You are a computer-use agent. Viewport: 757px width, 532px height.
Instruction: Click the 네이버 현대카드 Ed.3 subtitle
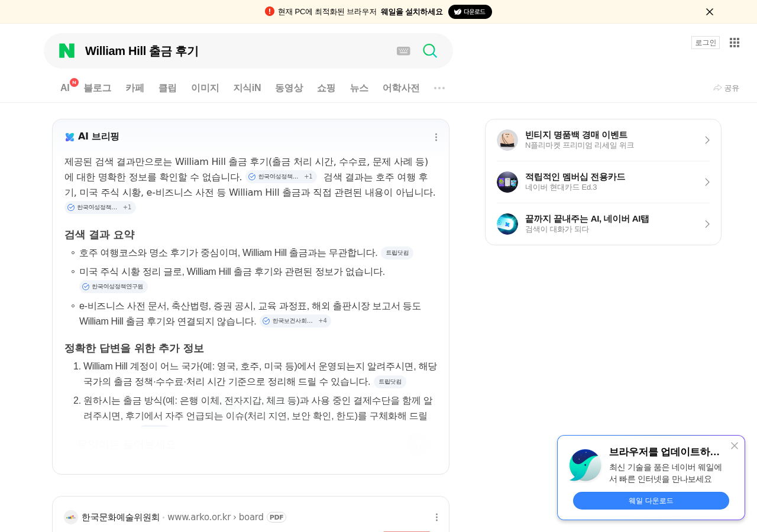point(561,187)
